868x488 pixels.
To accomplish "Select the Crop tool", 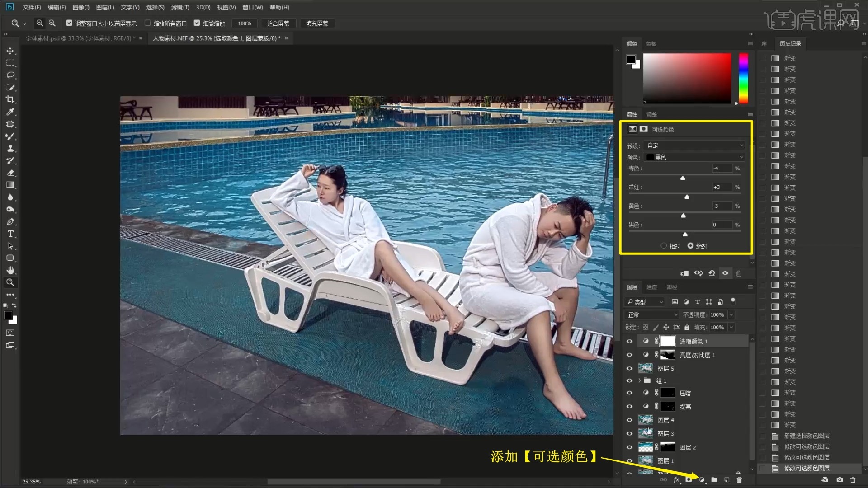I will pos(10,99).
